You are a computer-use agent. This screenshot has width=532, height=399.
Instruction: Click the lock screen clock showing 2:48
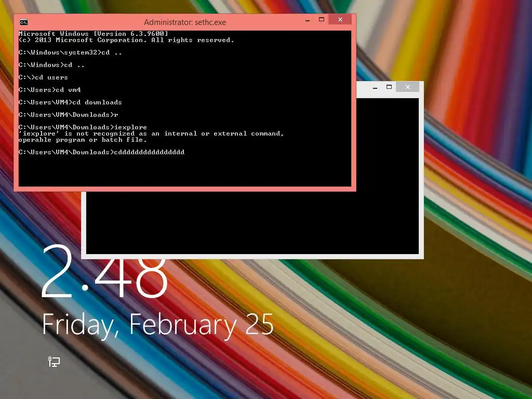pos(104,271)
